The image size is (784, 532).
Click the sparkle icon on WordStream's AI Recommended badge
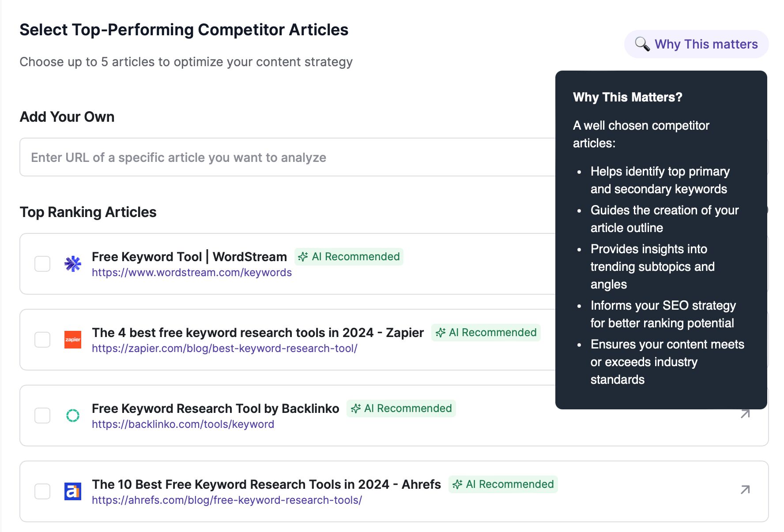pyautogui.click(x=304, y=256)
